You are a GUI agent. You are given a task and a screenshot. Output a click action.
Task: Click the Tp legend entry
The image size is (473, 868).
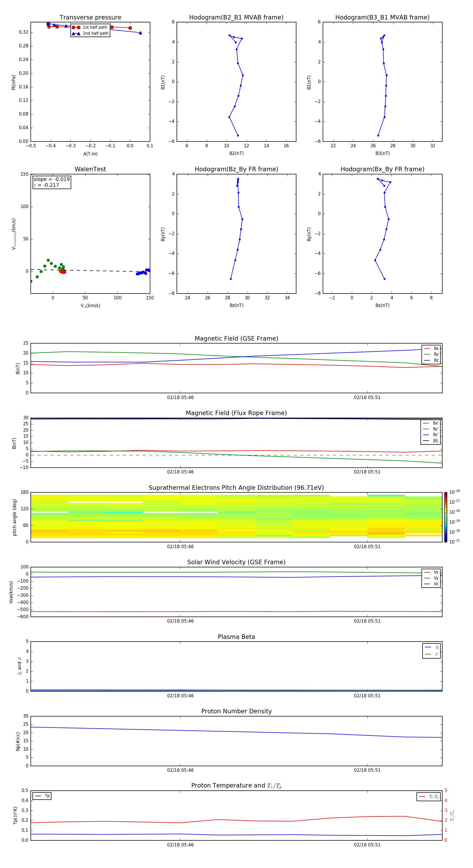tap(42, 796)
